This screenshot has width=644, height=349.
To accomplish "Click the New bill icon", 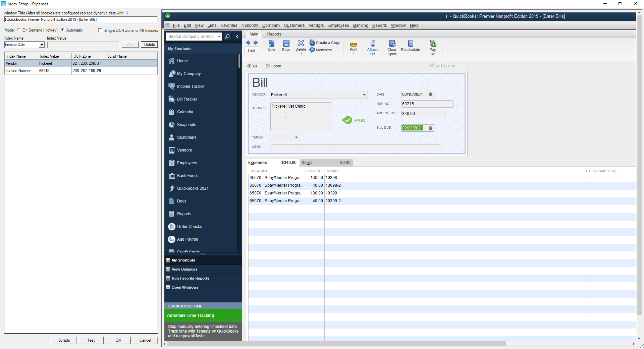I will (271, 43).
